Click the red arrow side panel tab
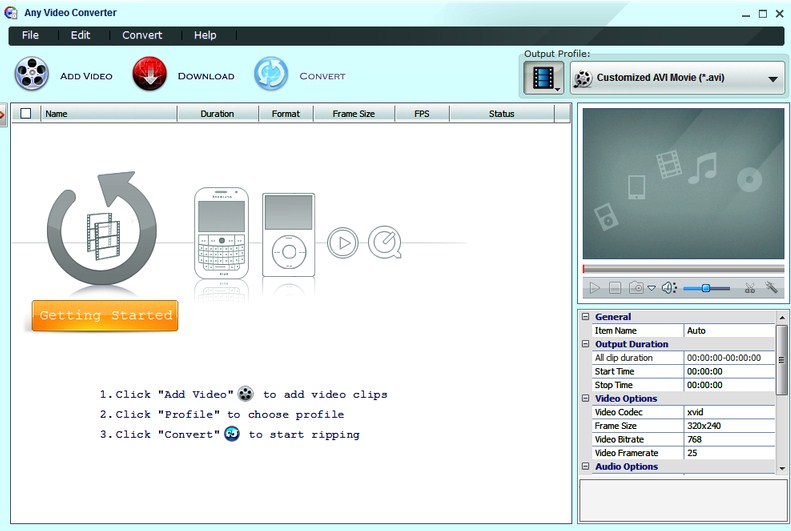This screenshot has width=791, height=531. coord(3,115)
